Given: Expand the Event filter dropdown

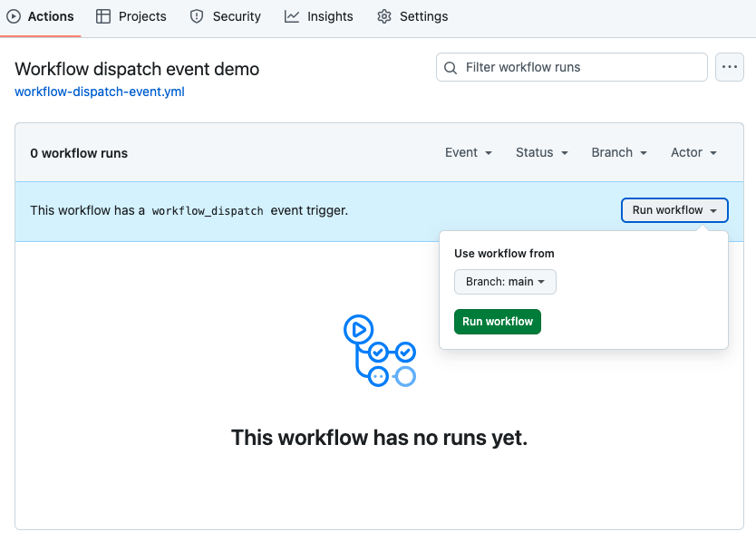Looking at the screenshot, I should tap(468, 152).
